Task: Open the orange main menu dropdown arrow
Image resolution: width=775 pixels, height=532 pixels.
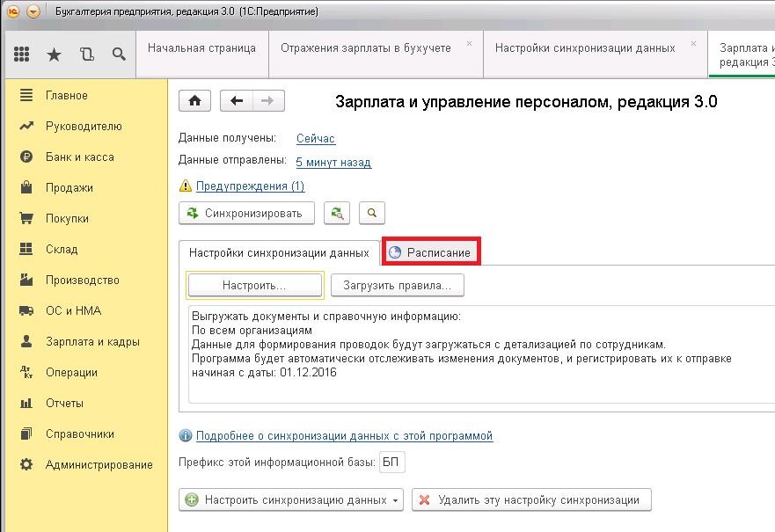Action: click(x=33, y=11)
